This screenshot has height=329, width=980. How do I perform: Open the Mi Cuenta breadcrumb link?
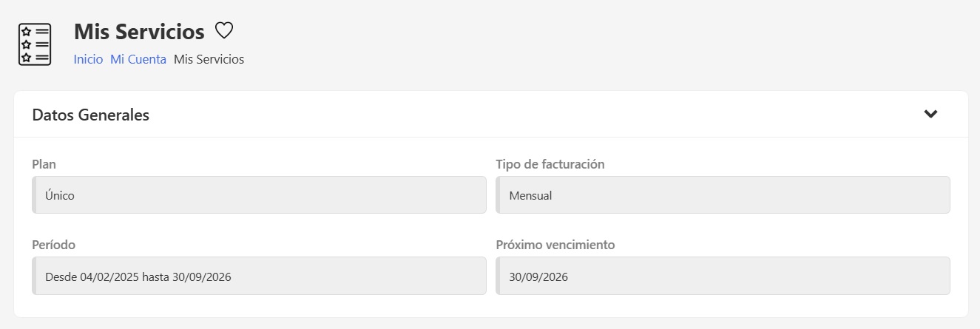click(138, 59)
